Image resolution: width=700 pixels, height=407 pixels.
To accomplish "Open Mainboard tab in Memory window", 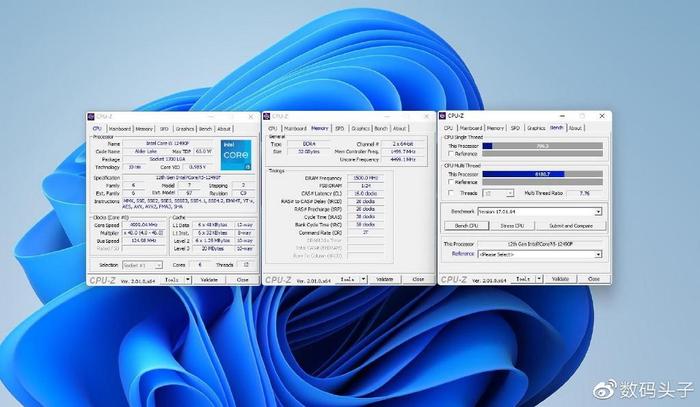I will click(x=295, y=129).
